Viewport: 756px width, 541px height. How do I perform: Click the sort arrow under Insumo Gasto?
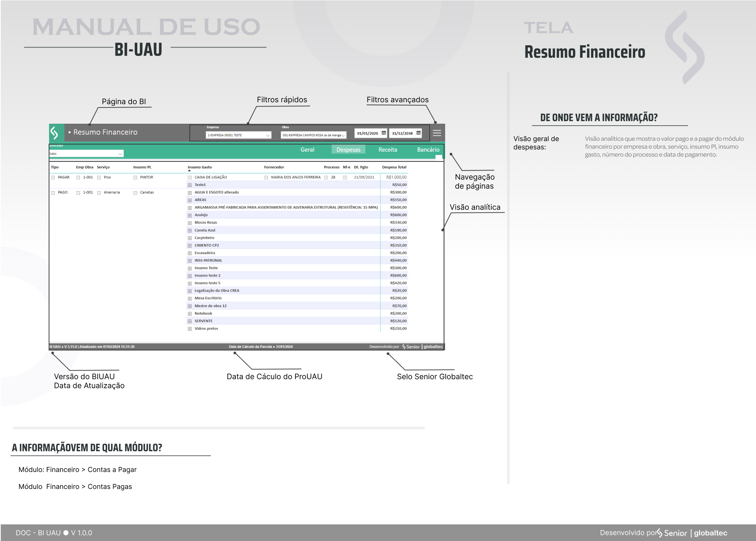[x=189, y=171]
